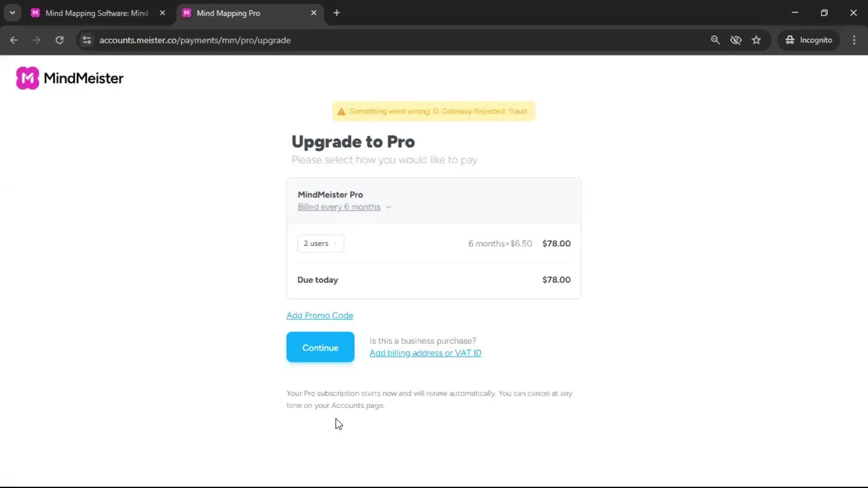Click the Gateway Rejected fraud error message

point(438,111)
